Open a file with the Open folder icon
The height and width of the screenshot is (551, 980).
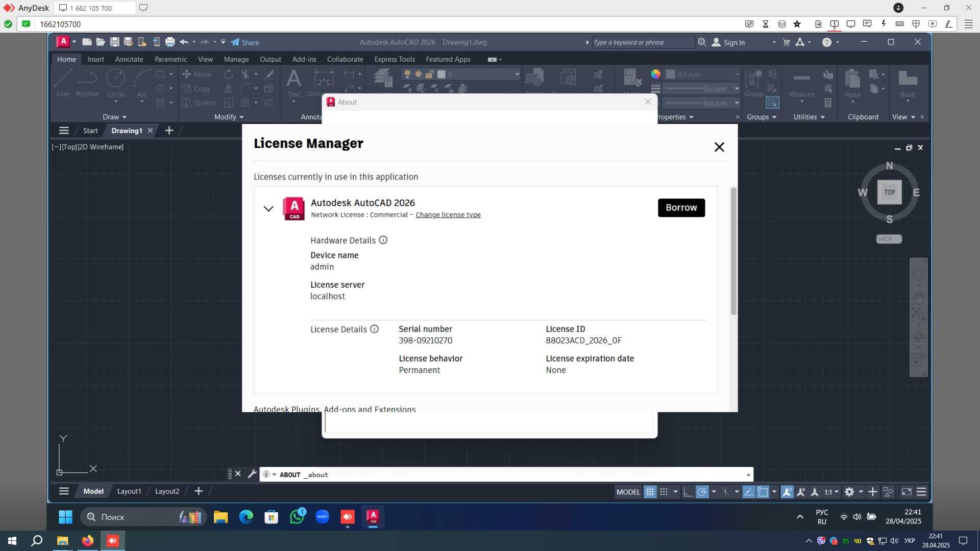[101, 42]
